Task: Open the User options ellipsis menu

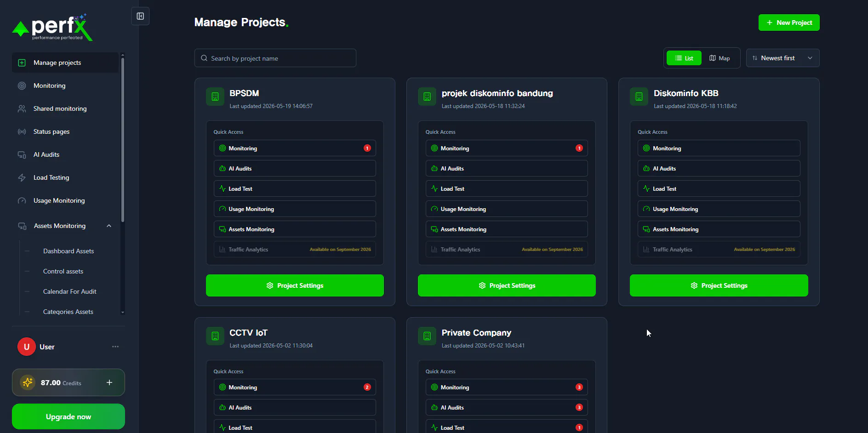Action: pos(115,347)
